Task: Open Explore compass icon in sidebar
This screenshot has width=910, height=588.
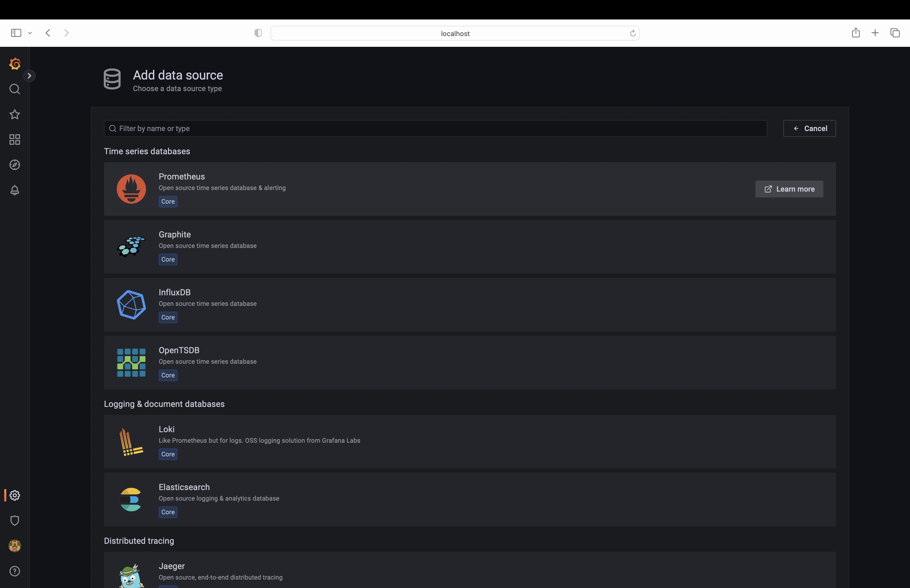Action: pyautogui.click(x=14, y=165)
